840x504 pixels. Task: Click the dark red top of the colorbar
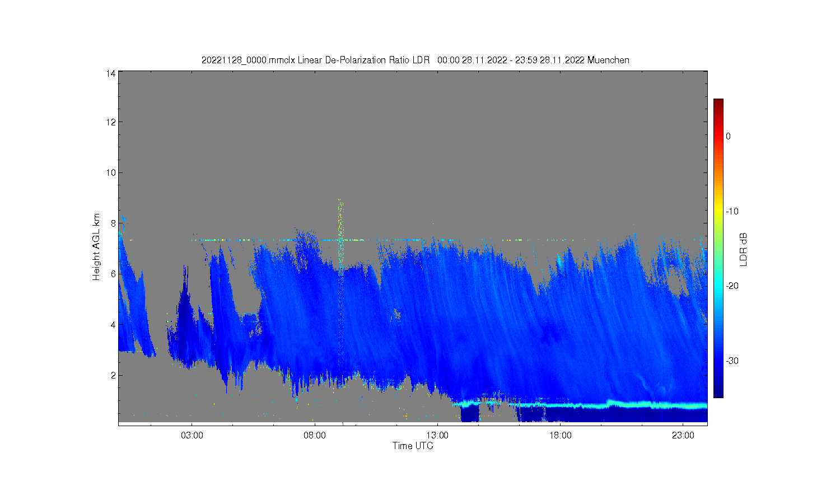(718, 103)
